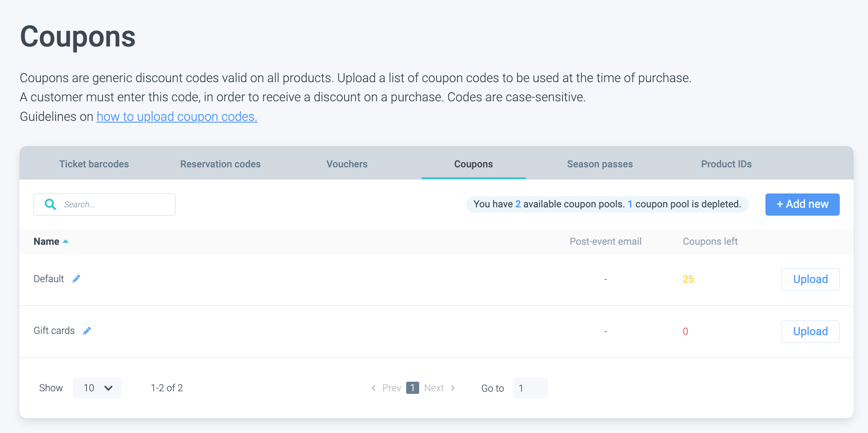Screen dimensions: 868x433
Task: Open the Show 10 rows dropdown
Action: [x=97, y=388]
